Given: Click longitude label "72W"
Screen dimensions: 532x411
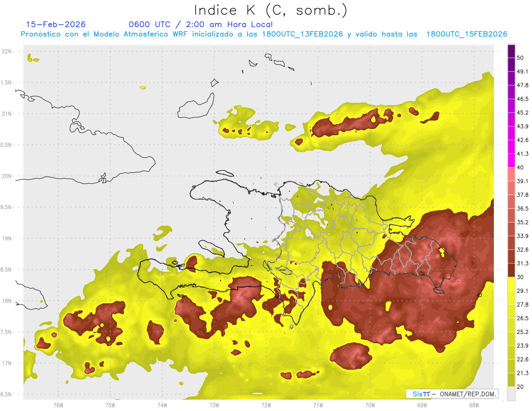Looking at the screenshot, I should point(266,405).
